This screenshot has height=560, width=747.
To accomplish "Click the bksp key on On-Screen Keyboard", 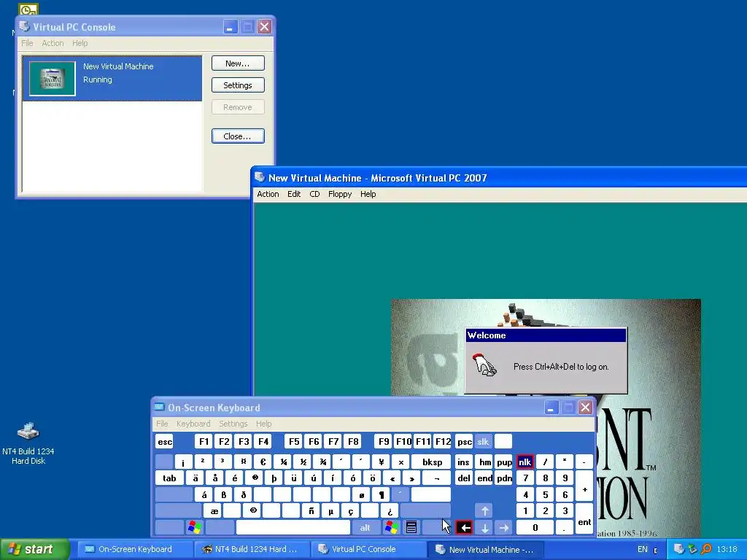I will [x=432, y=462].
